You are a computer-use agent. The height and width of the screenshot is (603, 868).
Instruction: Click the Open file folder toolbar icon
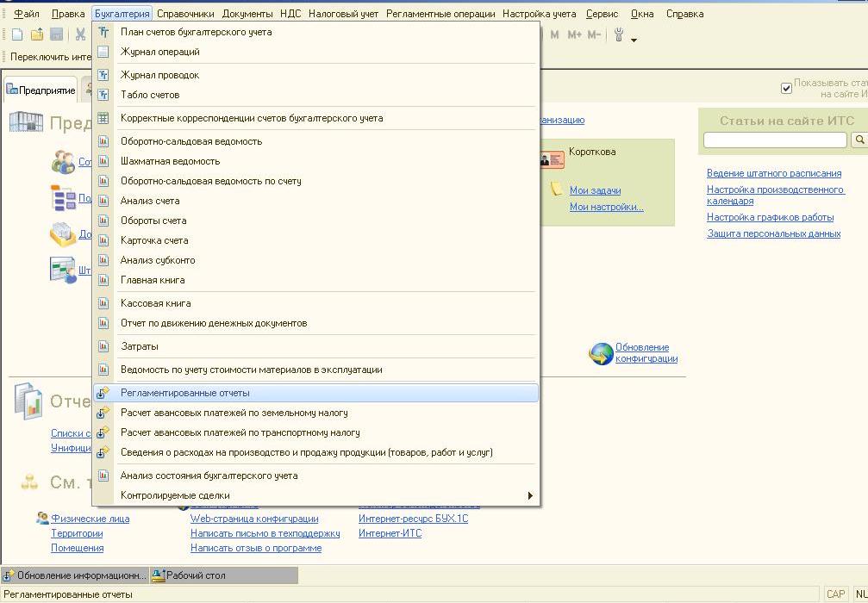click(37, 35)
